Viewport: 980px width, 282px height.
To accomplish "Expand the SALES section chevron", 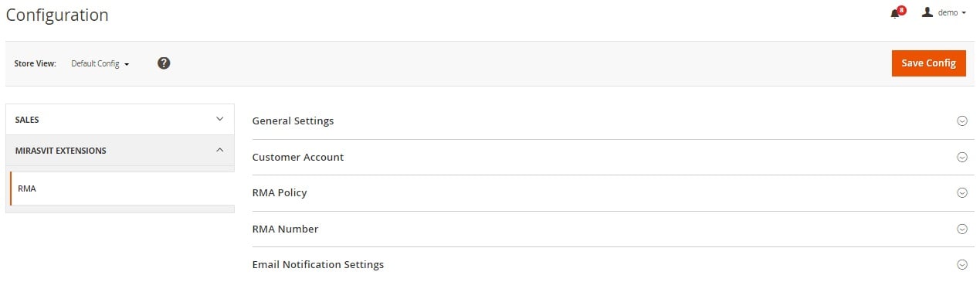I will coord(219,120).
